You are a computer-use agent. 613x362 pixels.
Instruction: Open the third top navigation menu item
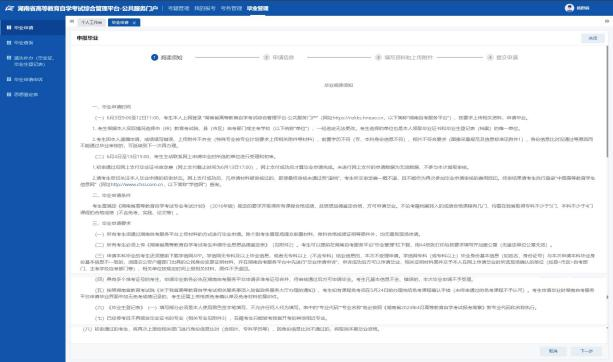click(231, 8)
